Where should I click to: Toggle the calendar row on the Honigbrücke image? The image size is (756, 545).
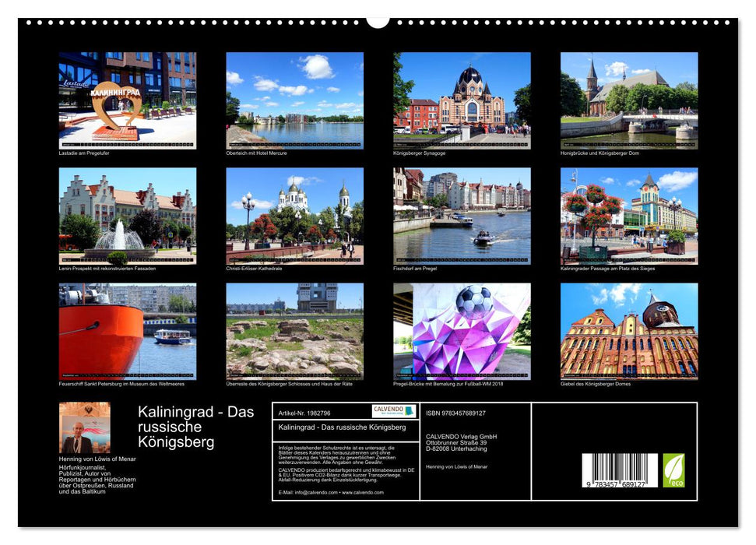point(629,143)
